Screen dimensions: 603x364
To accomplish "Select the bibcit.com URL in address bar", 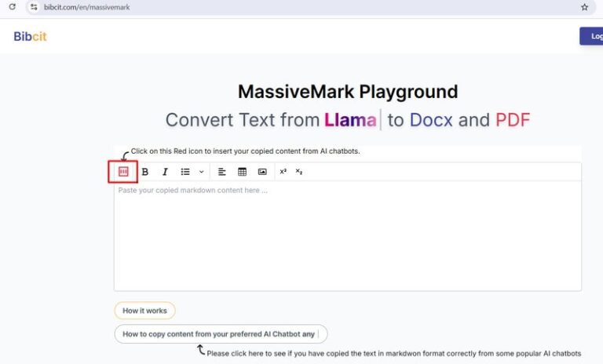I will (86, 7).
